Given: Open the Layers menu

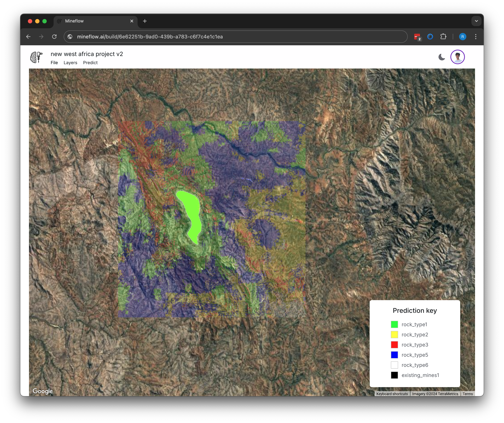Looking at the screenshot, I should point(70,63).
